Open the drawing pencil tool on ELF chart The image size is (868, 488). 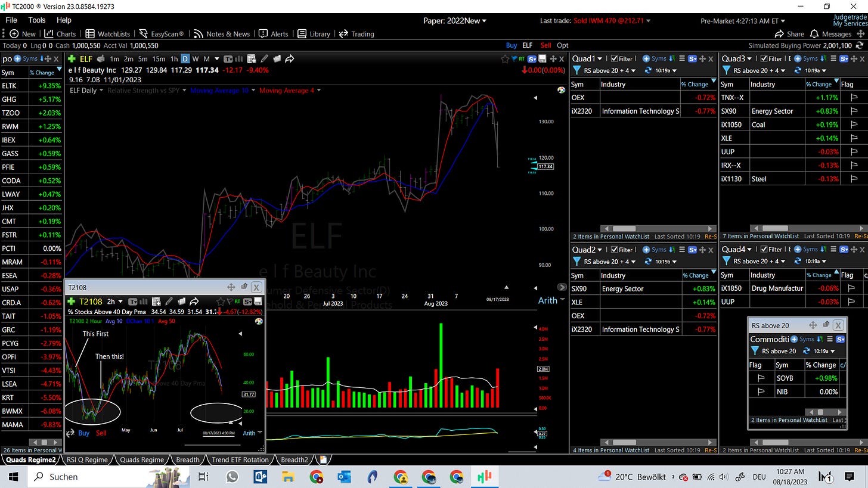coord(264,59)
